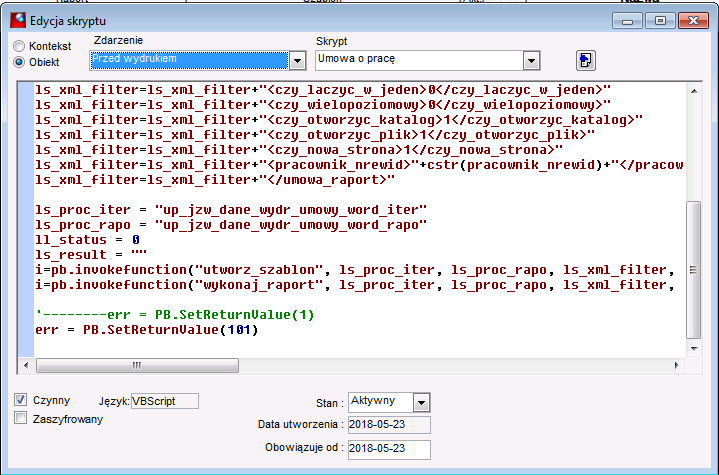Open the Stan dropdown arrow
This screenshot has height=475, width=719.
[x=421, y=403]
